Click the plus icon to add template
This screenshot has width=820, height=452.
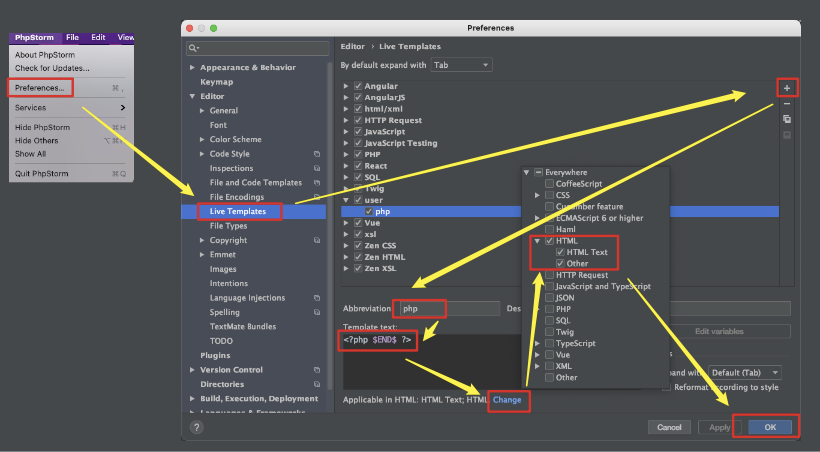pyautogui.click(x=787, y=88)
